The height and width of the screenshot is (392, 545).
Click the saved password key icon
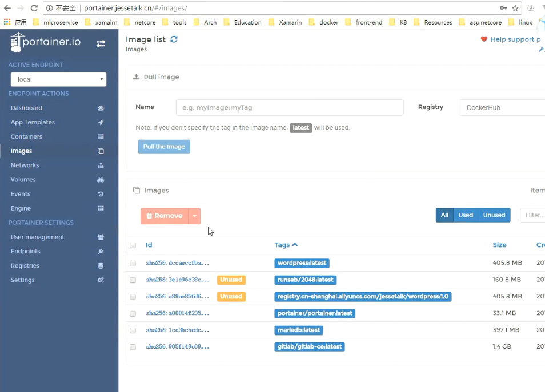(x=503, y=8)
